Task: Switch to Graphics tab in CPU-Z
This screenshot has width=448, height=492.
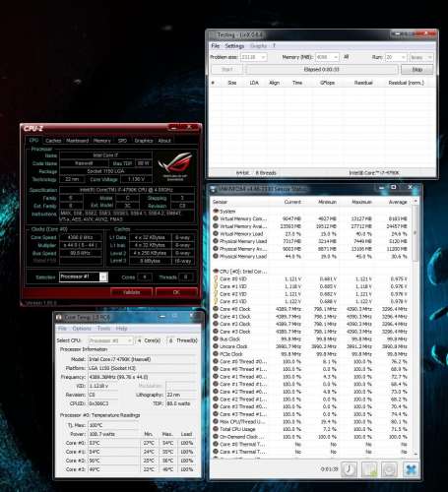Action: 144,141
